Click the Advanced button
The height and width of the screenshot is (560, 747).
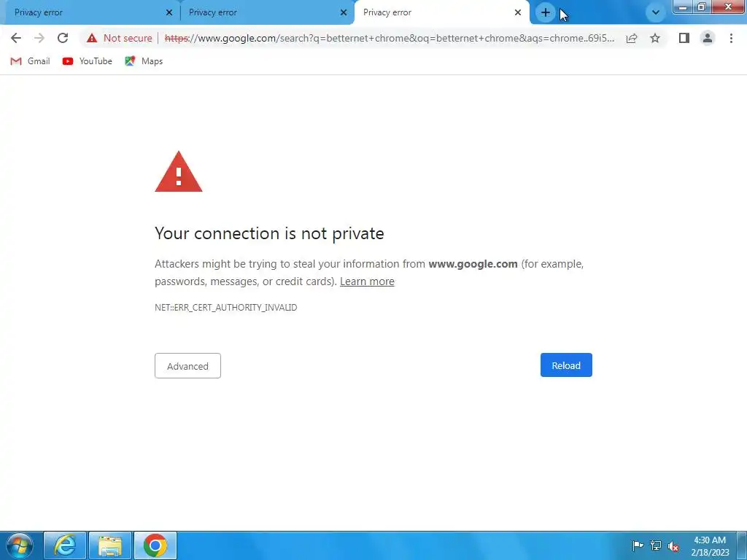click(x=187, y=366)
